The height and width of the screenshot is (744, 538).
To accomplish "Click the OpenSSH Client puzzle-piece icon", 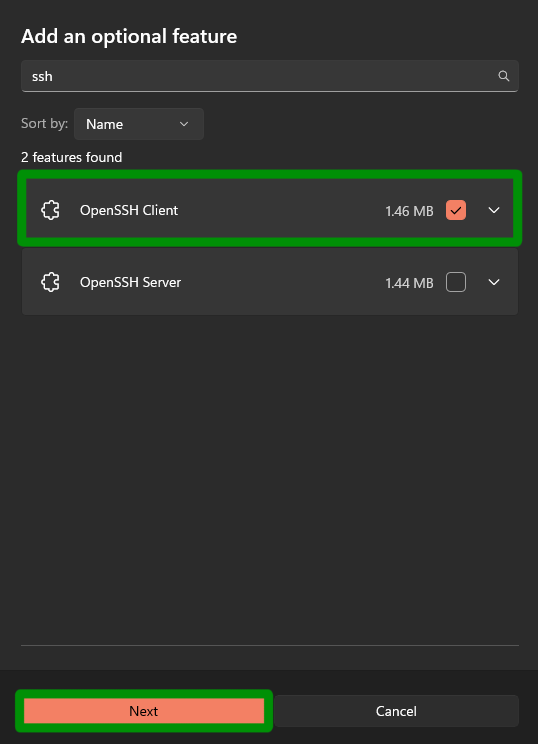I will pyautogui.click(x=51, y=210).
